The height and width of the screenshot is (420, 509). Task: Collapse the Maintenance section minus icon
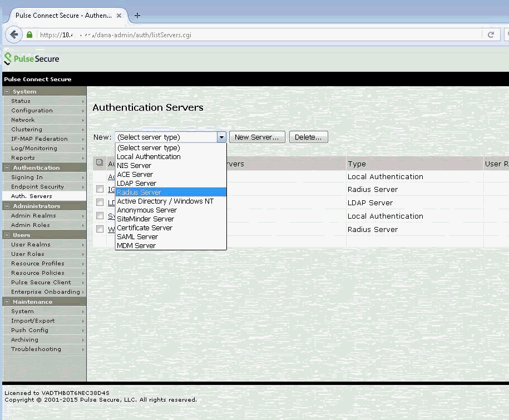pyautogui.click(x=7, y=302)
